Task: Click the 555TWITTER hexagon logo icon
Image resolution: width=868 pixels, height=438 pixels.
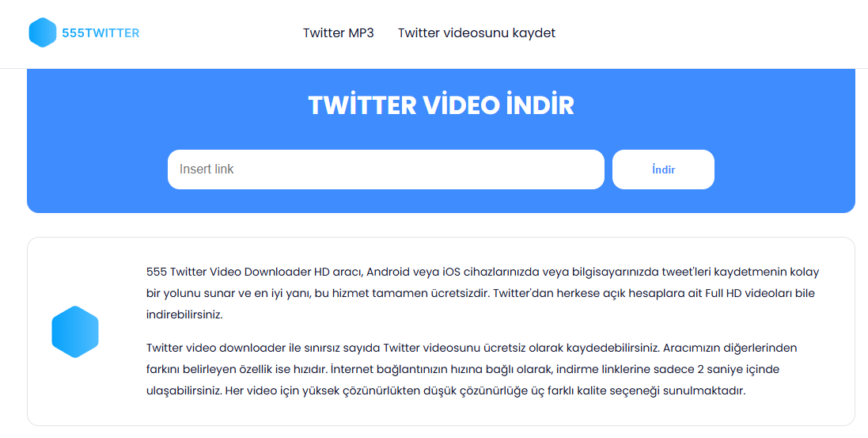Action: click(x=43, y=32)
